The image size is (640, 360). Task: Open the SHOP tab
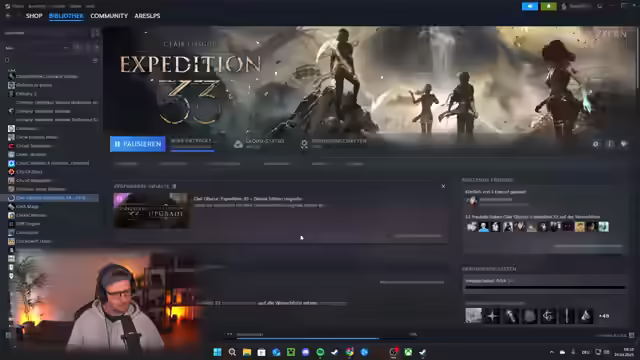click(34, 16)
